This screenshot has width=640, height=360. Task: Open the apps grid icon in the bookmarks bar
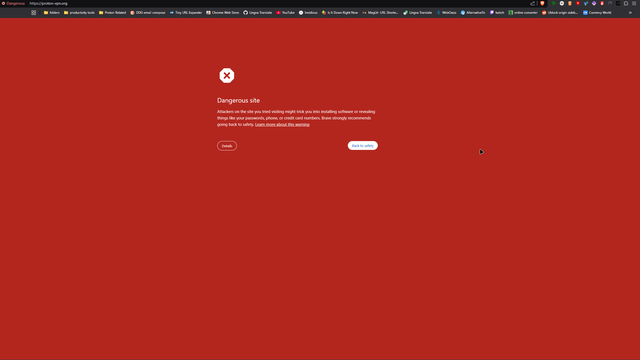[33, 13]
